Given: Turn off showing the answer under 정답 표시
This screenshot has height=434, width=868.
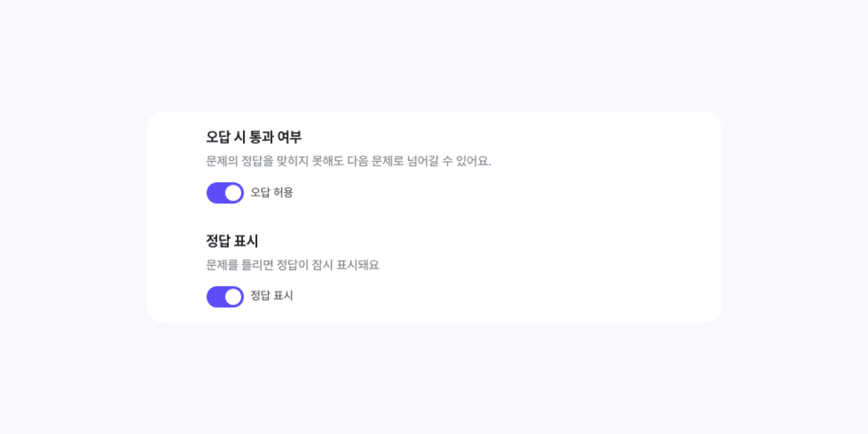Looking at the screenshot, I should (x=225, y=297).
